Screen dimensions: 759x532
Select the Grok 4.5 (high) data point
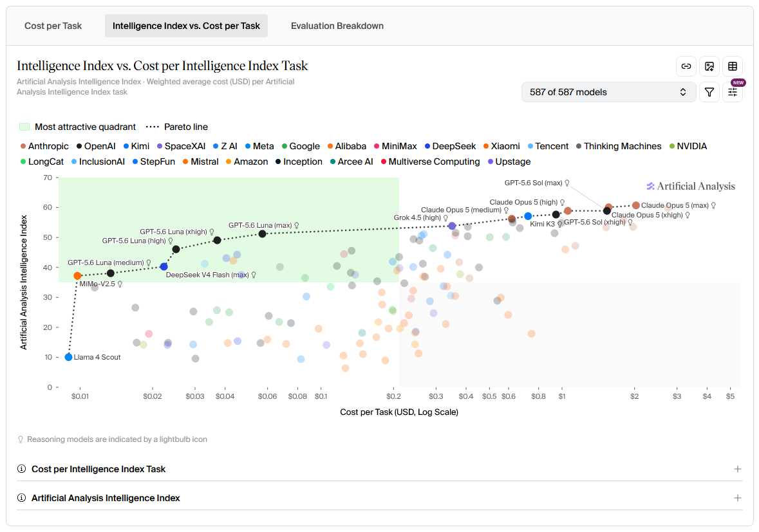[452, 226]
